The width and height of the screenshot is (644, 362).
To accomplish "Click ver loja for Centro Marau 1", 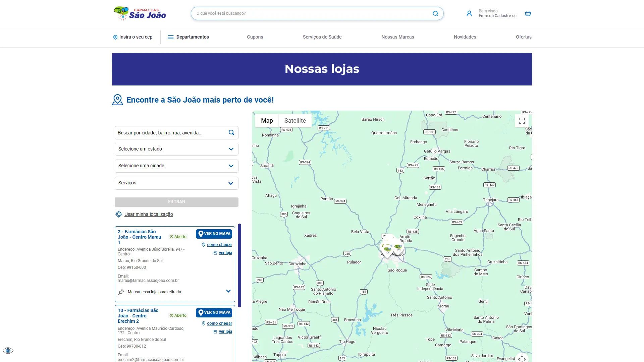I will click(x=225, y=253).
